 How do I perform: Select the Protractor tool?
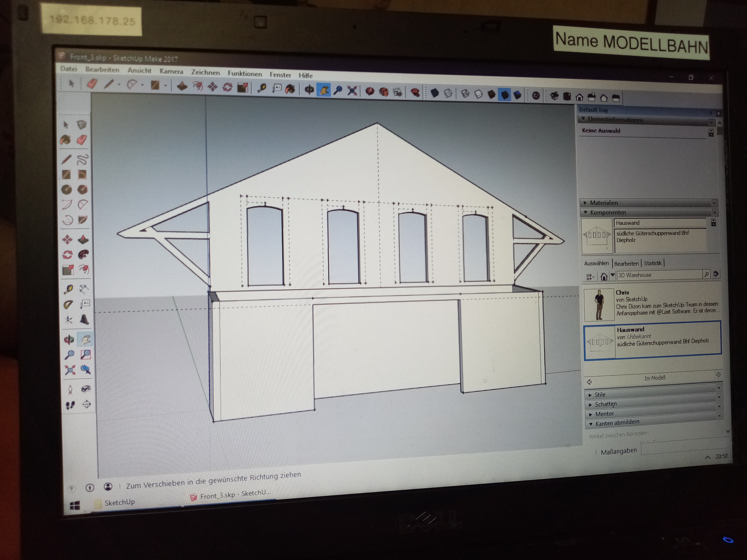69,304
